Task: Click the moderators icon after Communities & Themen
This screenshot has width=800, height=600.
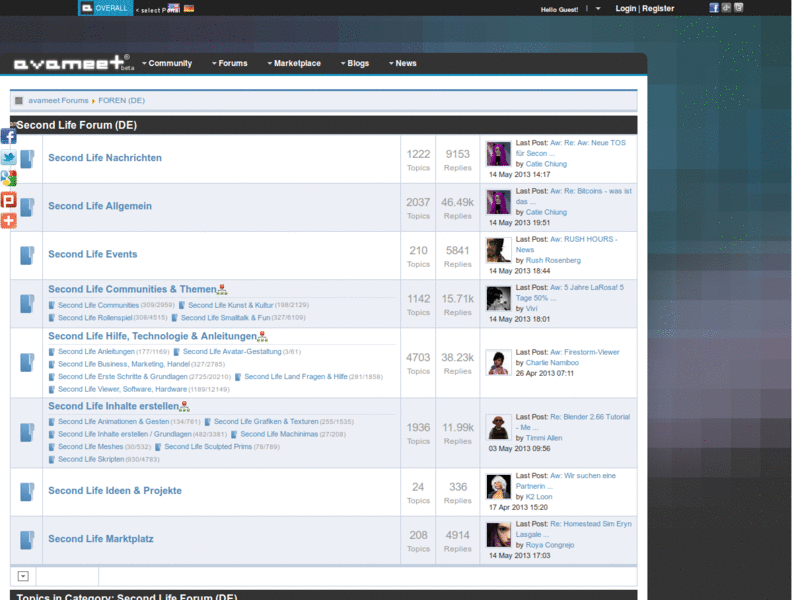Action: pos(222,290)
